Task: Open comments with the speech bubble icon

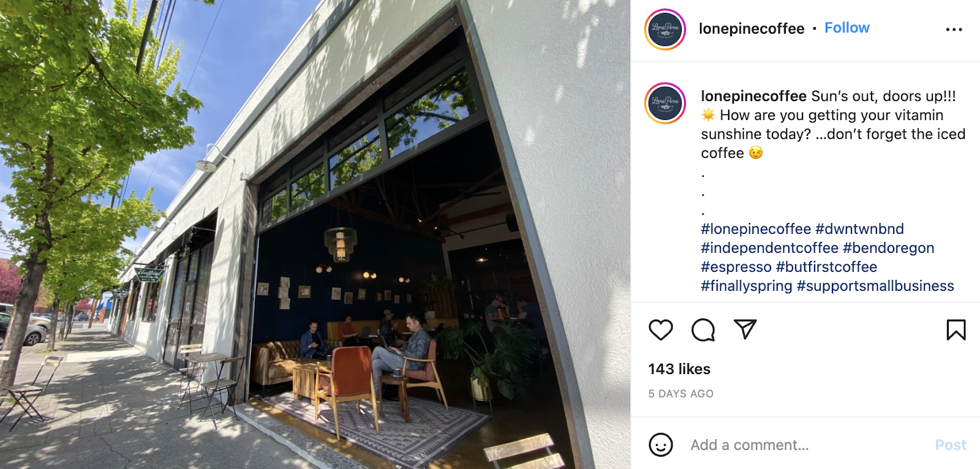Action: click(x=703, y=330)
